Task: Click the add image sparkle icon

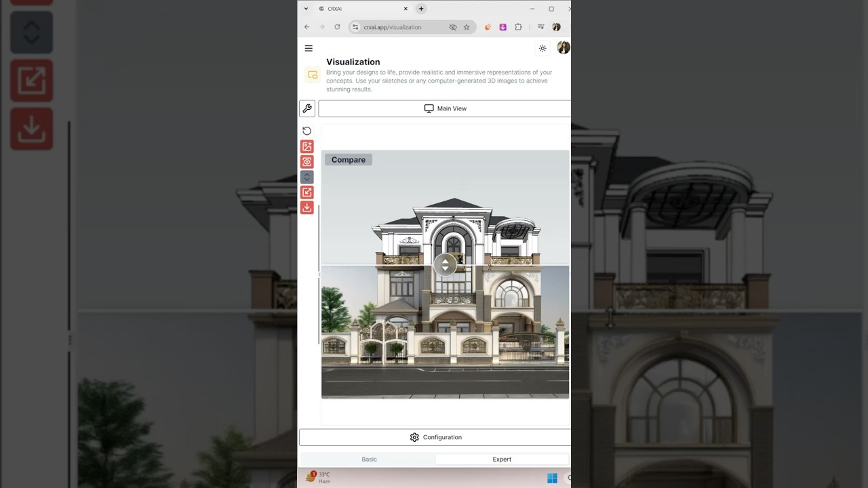Action: click(307, 146)
